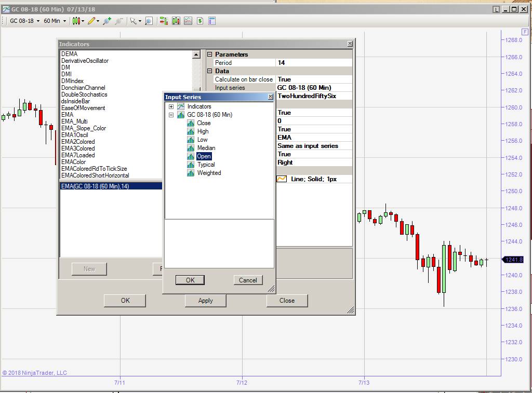The image size is (532, 393).
Task: Select High input series
Action: (203, 131)
